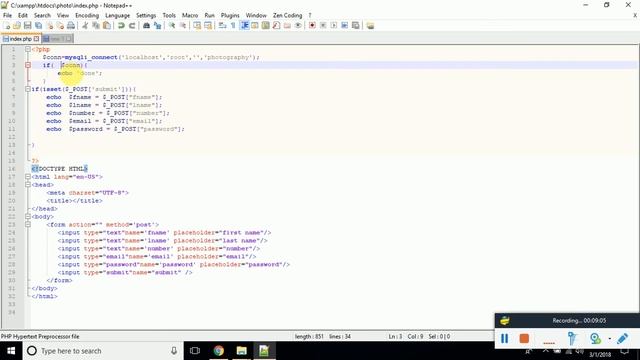
Task: Click the Windows Start button
Action: pyautogui.click(x=11, y=351)
